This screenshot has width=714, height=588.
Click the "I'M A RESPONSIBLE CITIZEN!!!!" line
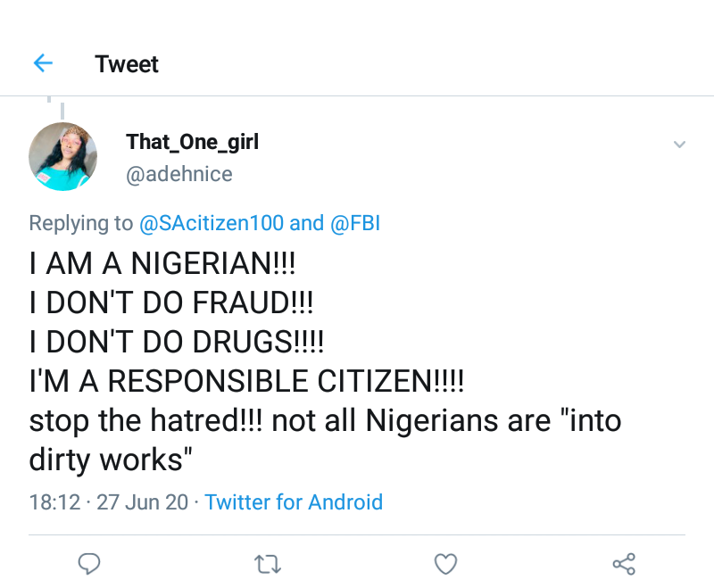(246, 381)
